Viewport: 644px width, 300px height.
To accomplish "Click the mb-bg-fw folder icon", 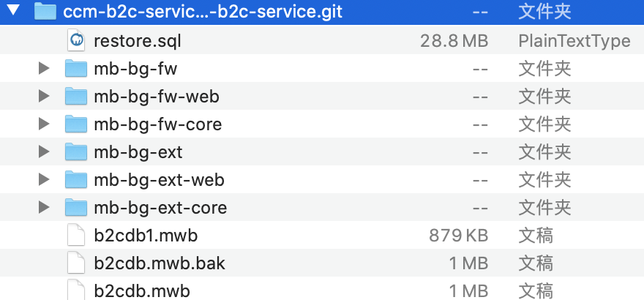I will [76, 68].
